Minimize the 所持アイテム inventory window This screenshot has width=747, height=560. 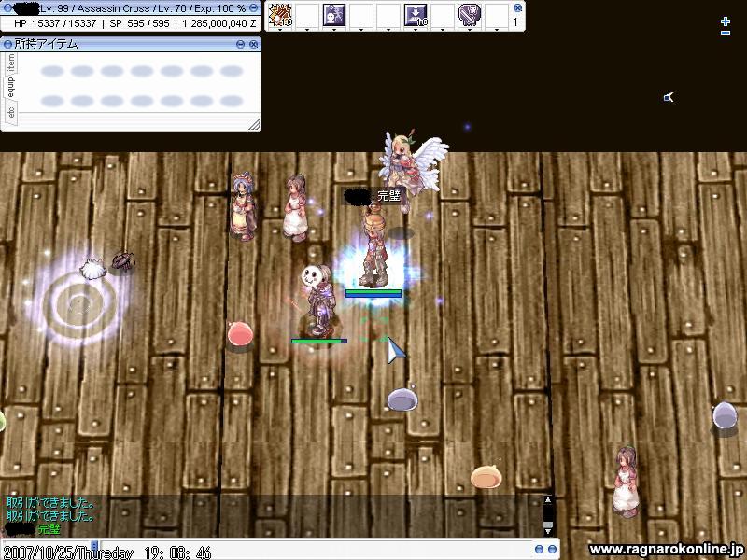[x=241, y=44]
